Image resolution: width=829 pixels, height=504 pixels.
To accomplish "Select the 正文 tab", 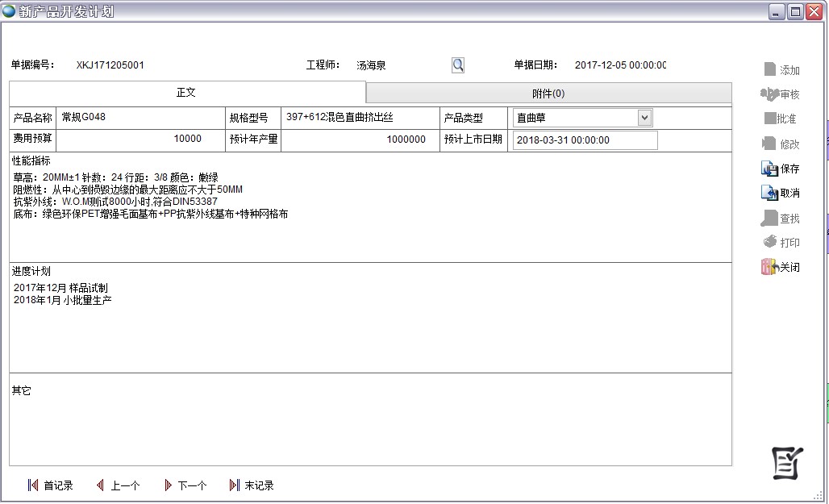I will pyautogui.click(x=186, y=92).
